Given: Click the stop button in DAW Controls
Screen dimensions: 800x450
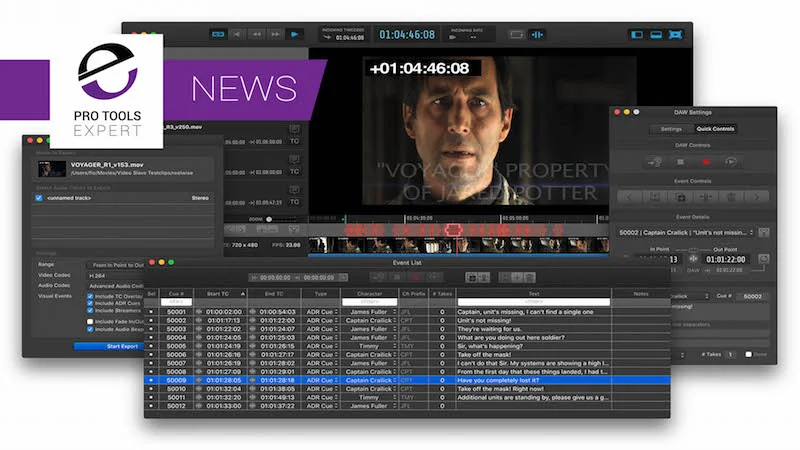Looking at the screenshot, I should coord(680,162).
